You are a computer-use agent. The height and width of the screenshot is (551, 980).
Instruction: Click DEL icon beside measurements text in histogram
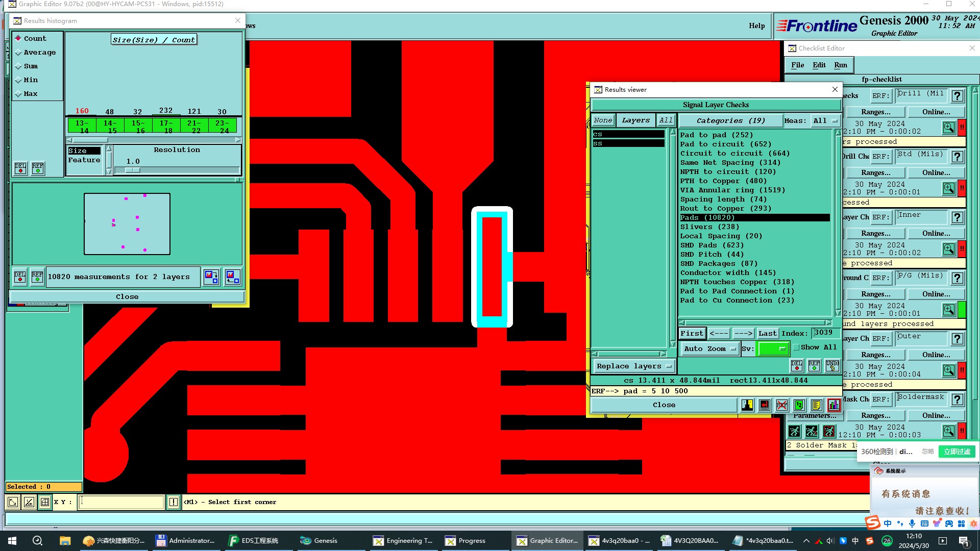pyautogui.click(x=20, y=277)
